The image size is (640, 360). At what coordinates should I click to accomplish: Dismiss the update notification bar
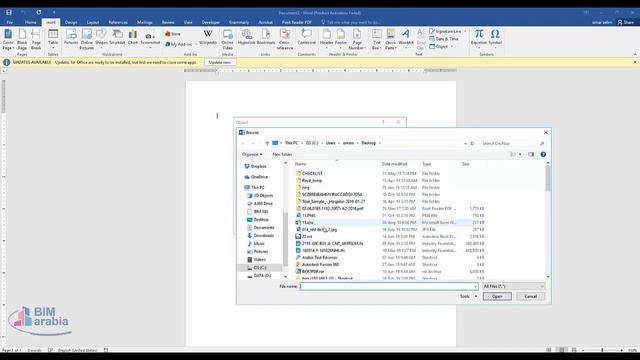click(635, 62)
